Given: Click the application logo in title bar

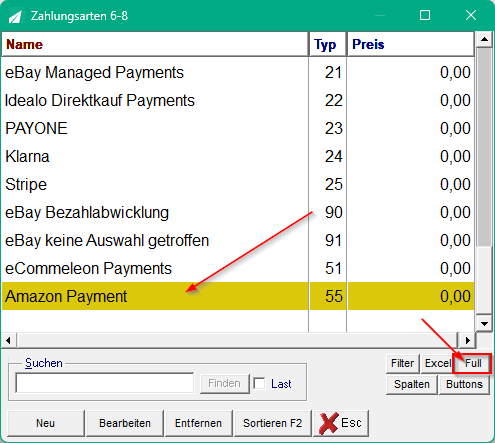Looking at the screenshot, I should click(15, 16).
